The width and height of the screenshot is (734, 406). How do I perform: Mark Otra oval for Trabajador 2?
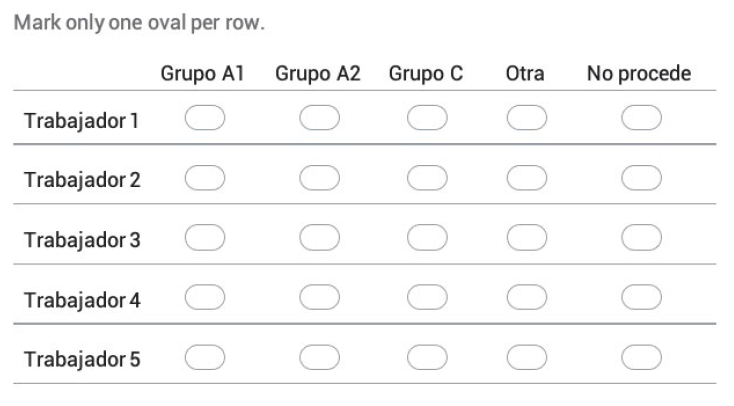(527, 178)
